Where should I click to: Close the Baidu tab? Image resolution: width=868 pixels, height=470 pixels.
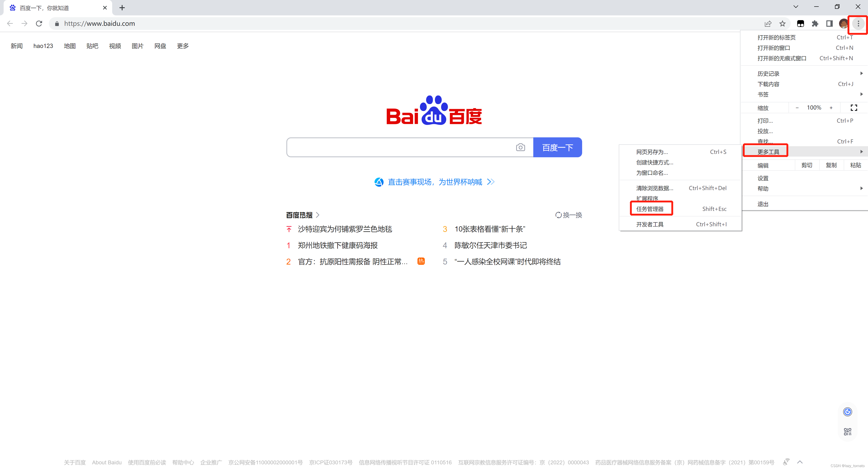[105, 8]
